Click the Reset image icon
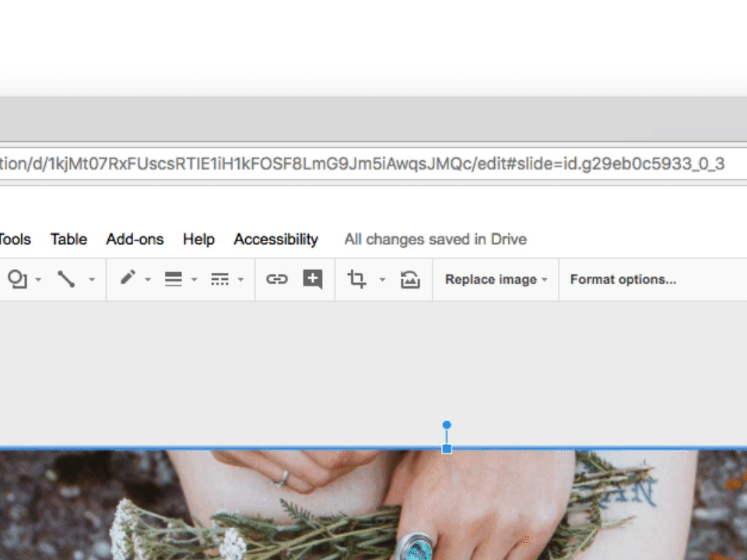Image resolution: width=747 pixels, height=560 pixels. coord(410,279)
